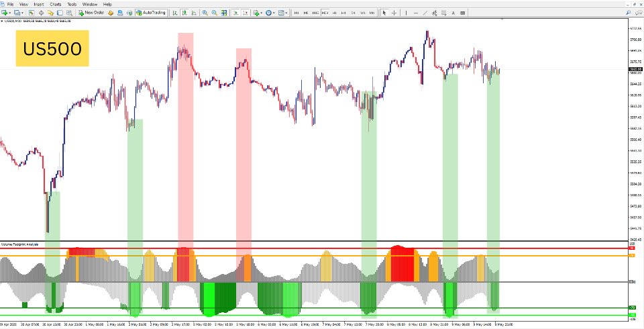Image resolution: width=644 pixels, height=329 pixels.
Task: Open a new chart with the New Chart icon
Action: (x=5, y=13)
